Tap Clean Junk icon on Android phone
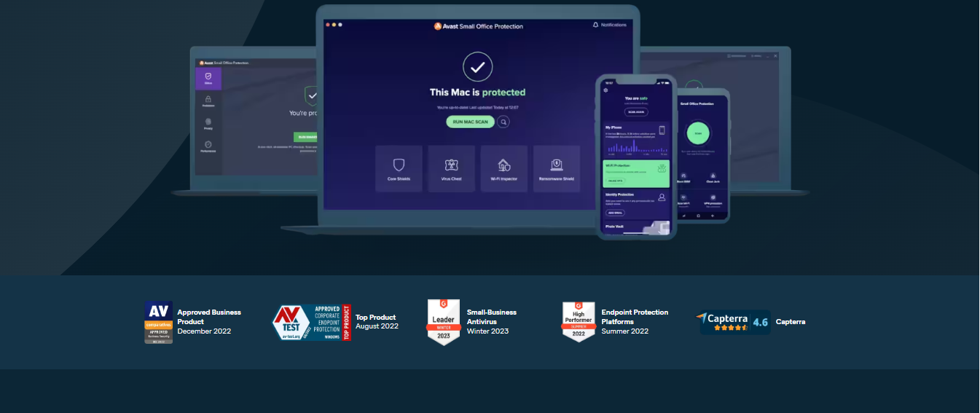 tap(712, 176)
